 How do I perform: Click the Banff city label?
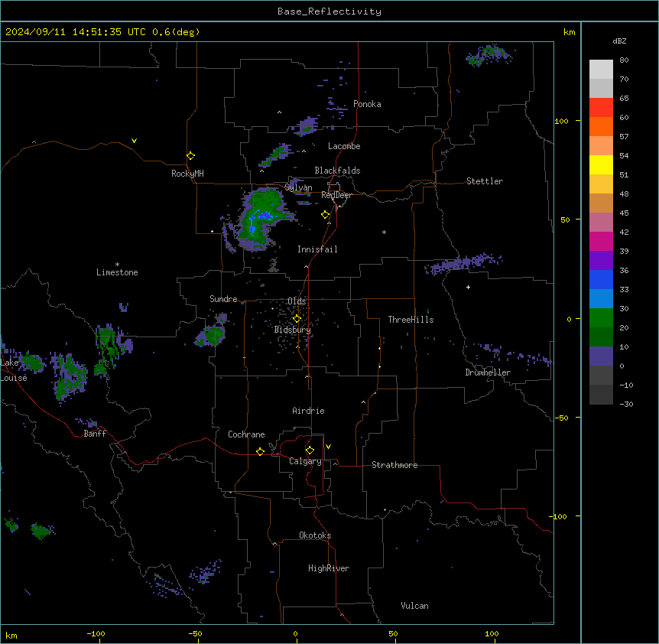(x=95, y=434)
